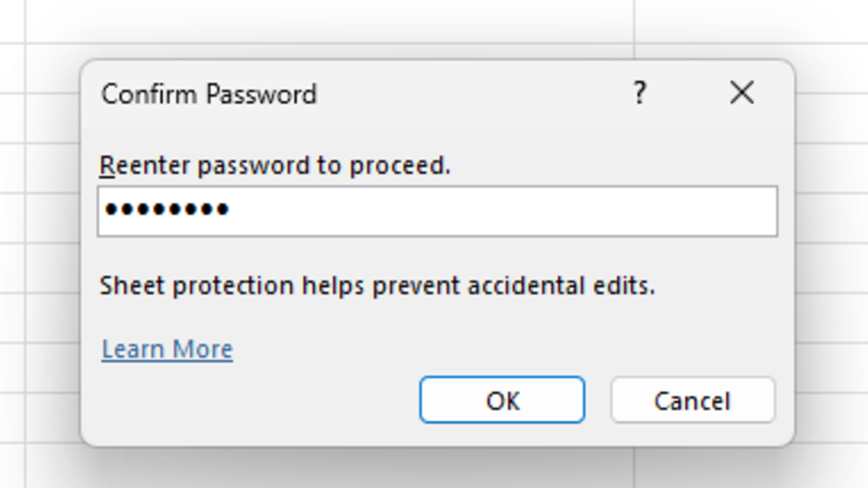868x488 pixels.
Task: Click the first masked password dot
Action: pos(111,210)
